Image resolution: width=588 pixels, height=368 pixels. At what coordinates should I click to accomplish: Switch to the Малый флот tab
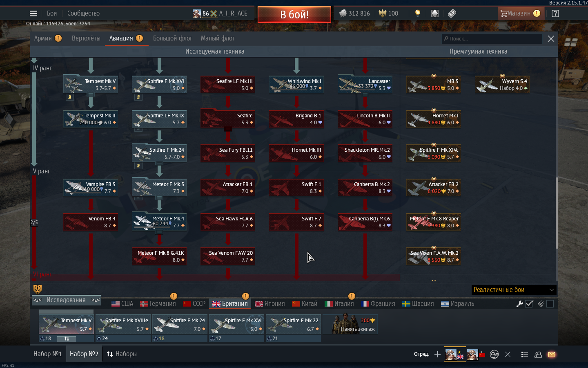pyautogui.click(x=218, y=38)
